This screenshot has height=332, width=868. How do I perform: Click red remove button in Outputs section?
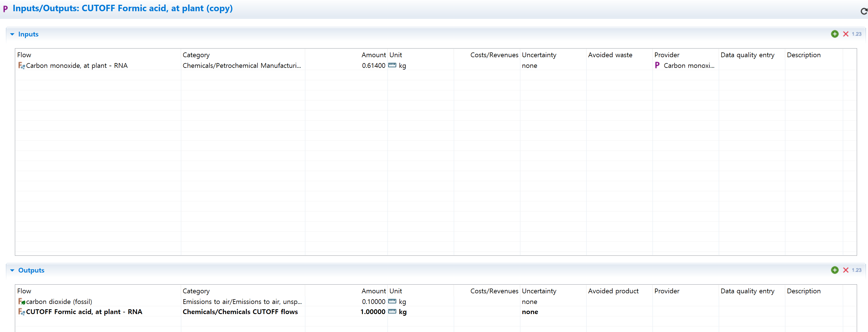tap(846, 270)
